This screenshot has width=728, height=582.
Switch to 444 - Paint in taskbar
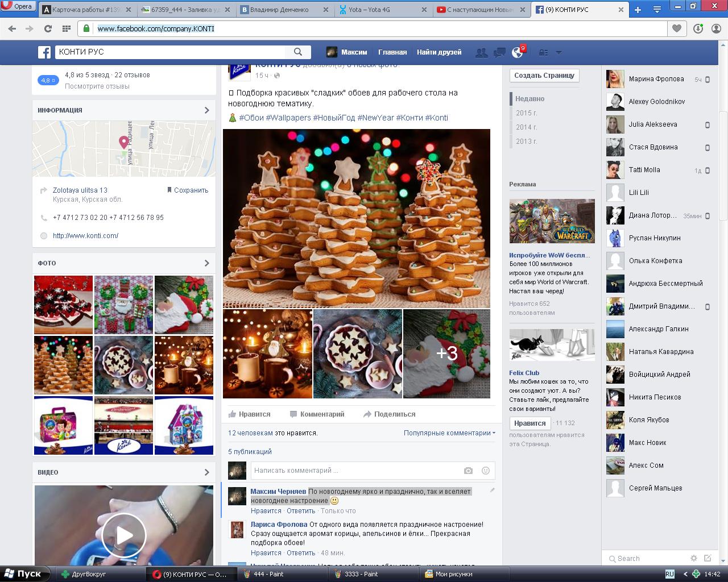(x=281, y=574)
